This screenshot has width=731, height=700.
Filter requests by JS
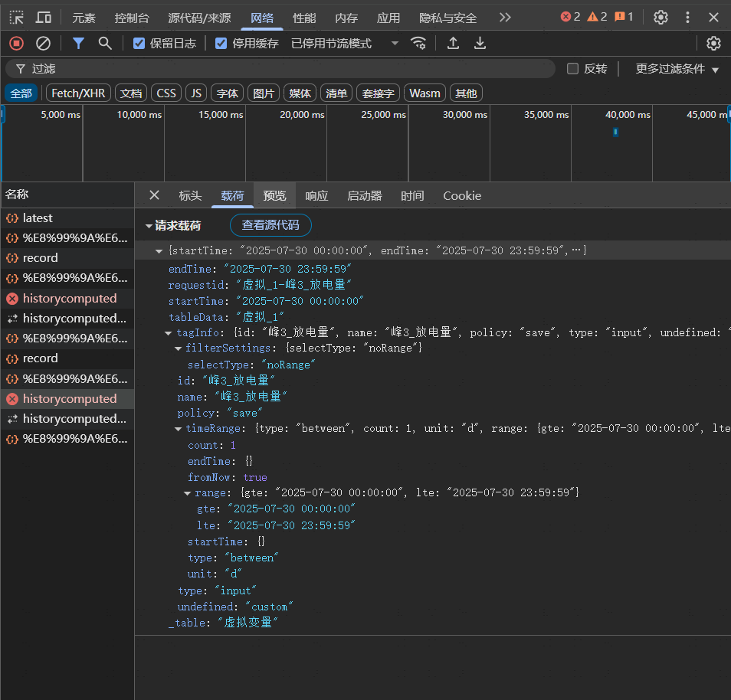click(x=196, y=93)
